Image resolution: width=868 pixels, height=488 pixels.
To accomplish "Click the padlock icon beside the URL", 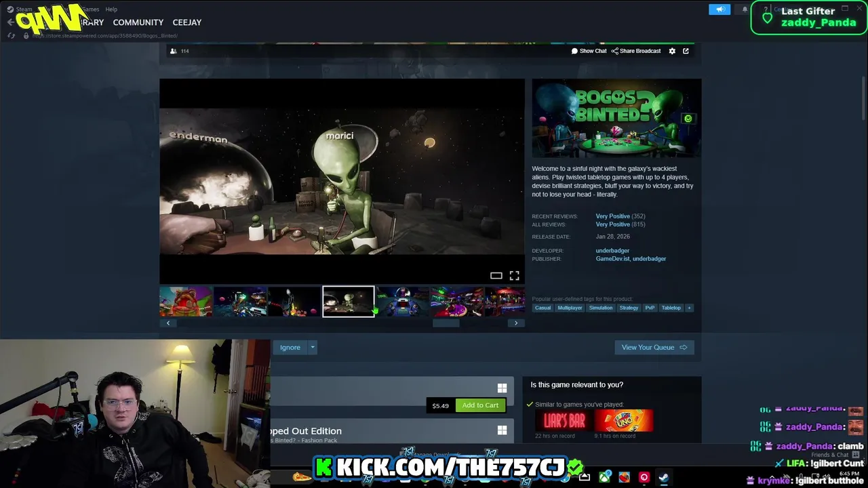I will click(x=26, y=35).
